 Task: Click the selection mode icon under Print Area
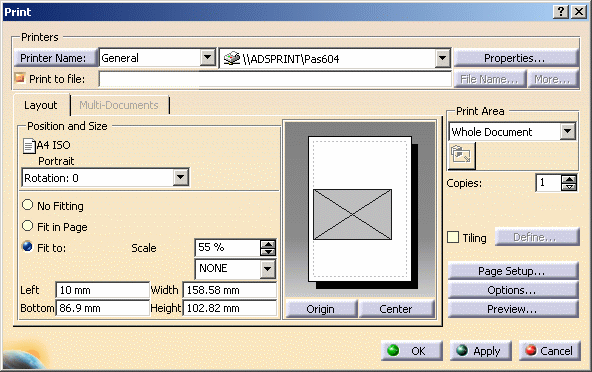(461, 155)
